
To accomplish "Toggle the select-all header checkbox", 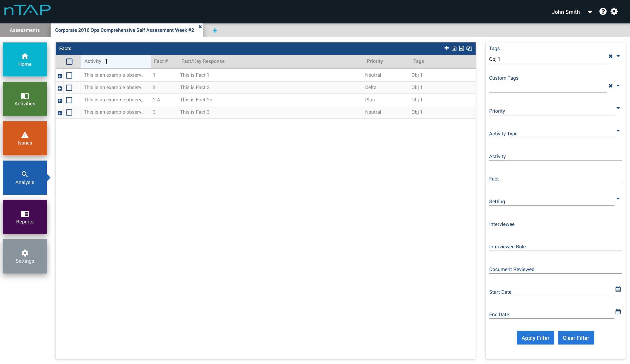I will coord(69,61).
